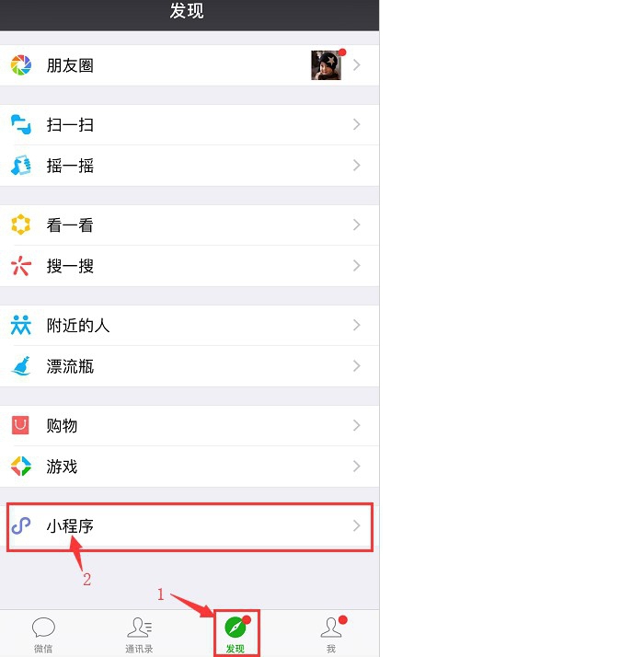Tap the Shake (摇一摇) hand icon
This screenshot has width=644, height=657.
(x=21, y=166)
